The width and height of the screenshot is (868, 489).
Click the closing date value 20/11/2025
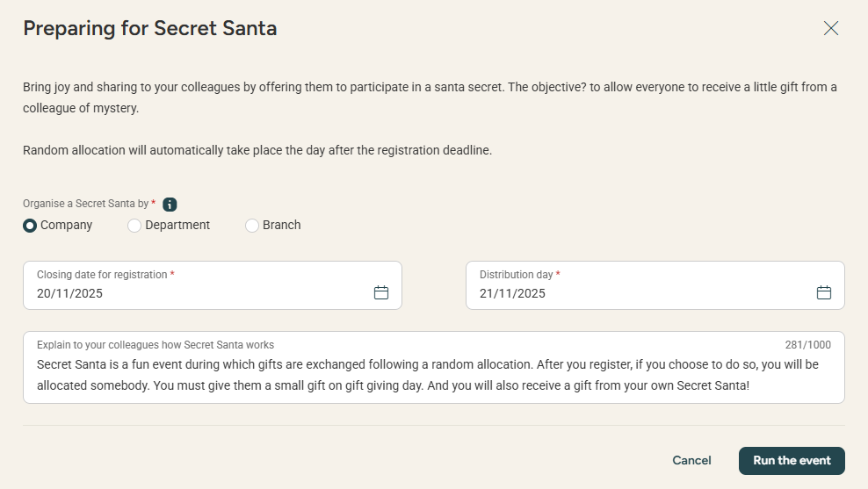tap(70, 294)
